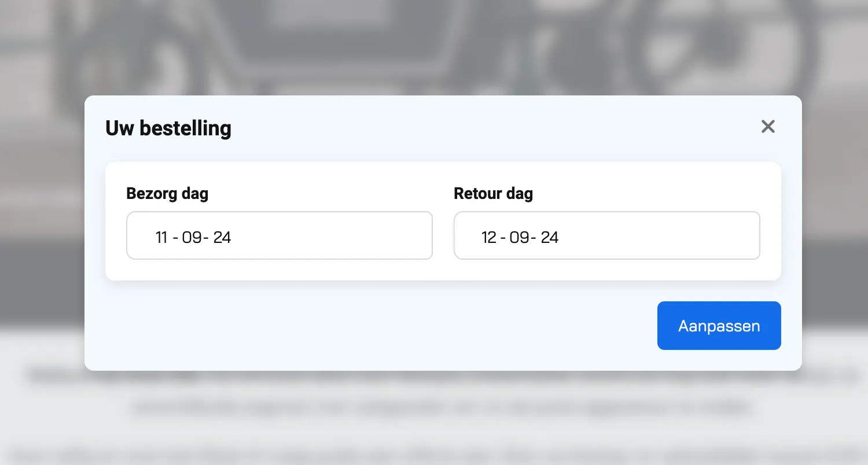
Task: Select month '09' in Bezorg dag field
Action: (192, 237)
